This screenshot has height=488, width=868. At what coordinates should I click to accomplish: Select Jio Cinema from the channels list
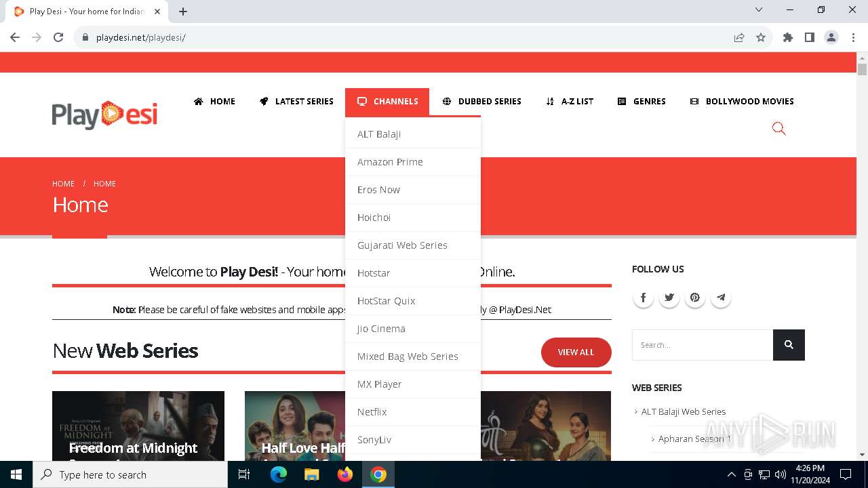pyautogui.click(x=413, y=329)
